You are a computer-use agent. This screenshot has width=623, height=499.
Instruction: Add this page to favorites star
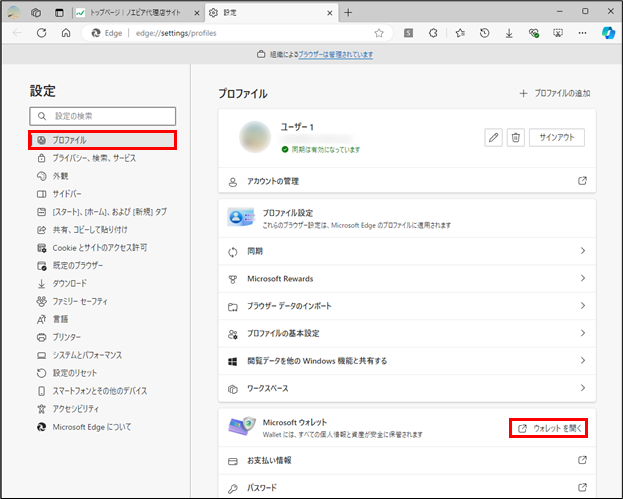point(379,33)
